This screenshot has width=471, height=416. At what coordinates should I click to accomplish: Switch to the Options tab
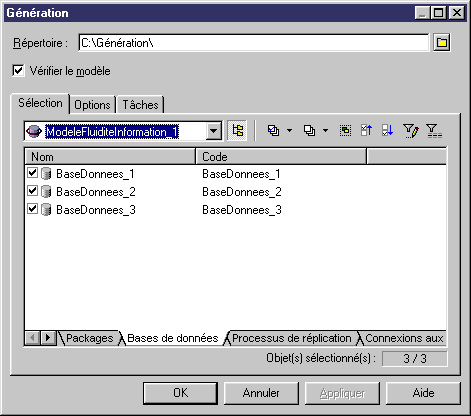click(x=92, y=105)
